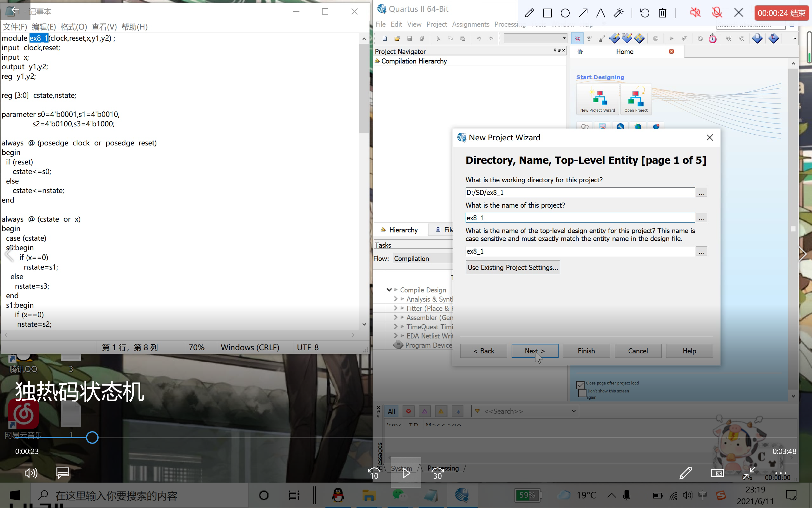This screenshot has width=812, height=508.
Task: Click the Save All icon in Quartus toolbar
Action: click(422, 39)
